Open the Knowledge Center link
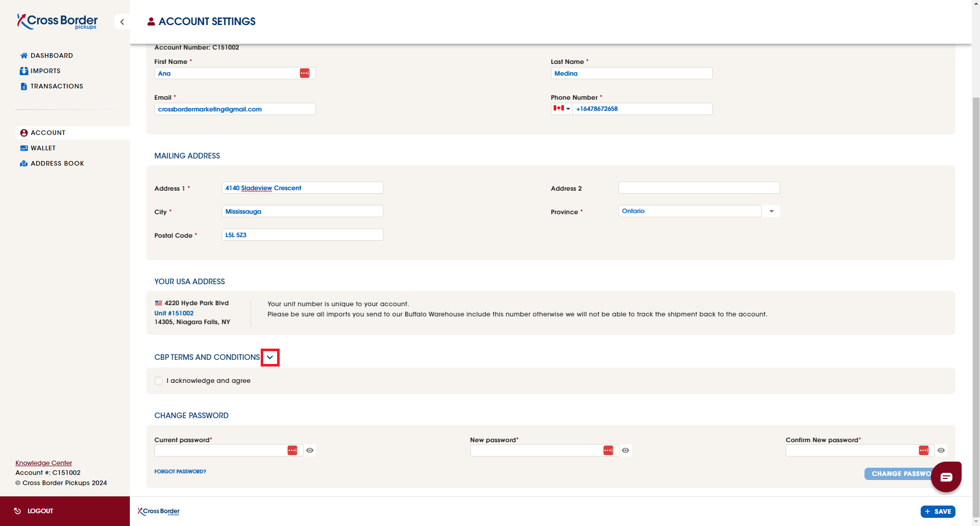 (43, 463)
